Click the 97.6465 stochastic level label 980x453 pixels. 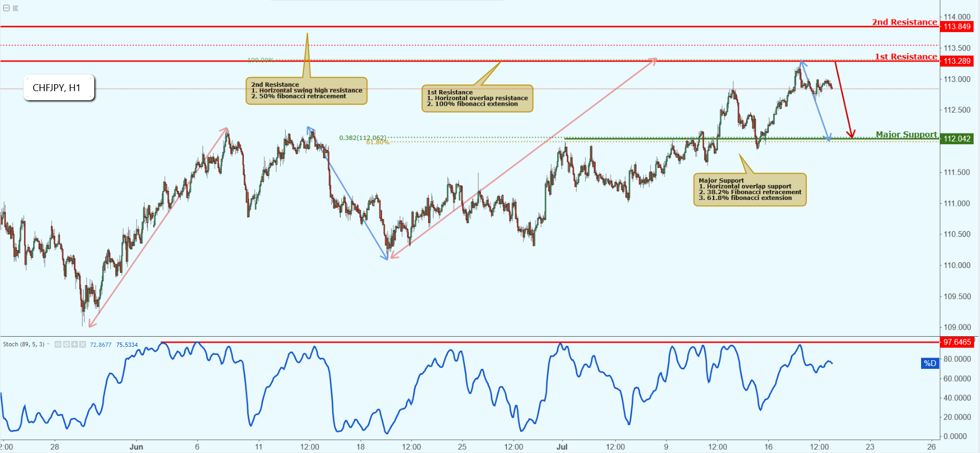957,342
